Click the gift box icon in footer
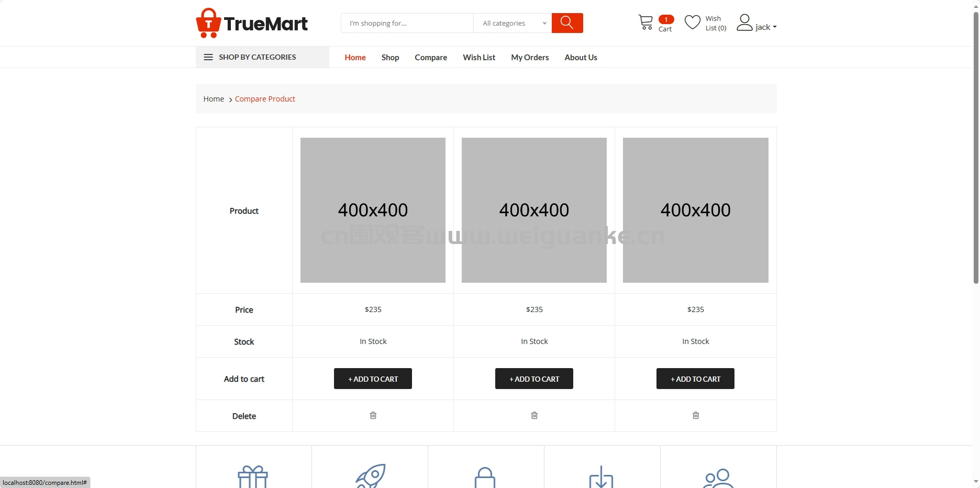This screenshot has height=488, width=980. click(253, 476)
